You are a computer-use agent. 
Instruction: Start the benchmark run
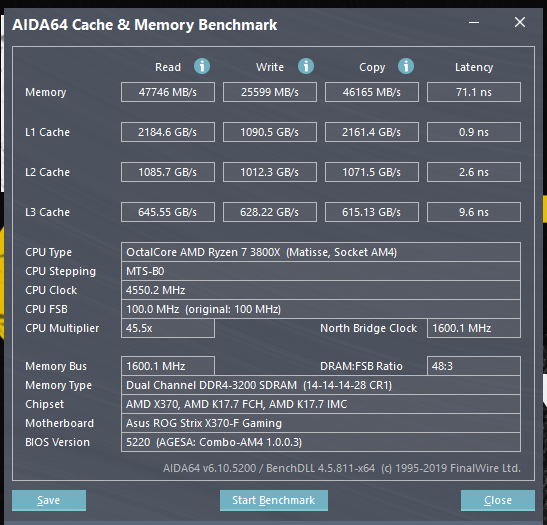[x=274, y=500]
